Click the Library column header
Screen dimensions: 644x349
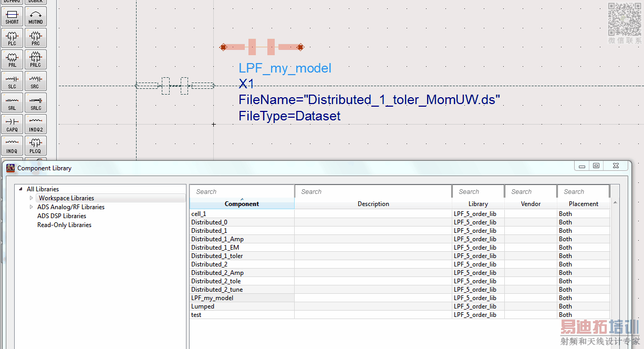(478, 204)
